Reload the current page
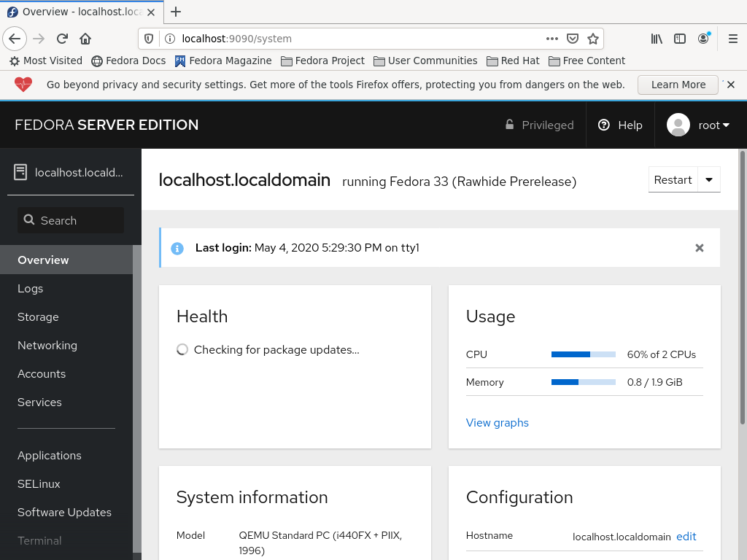This screenshot has width=747, height=560. (63, 39)
